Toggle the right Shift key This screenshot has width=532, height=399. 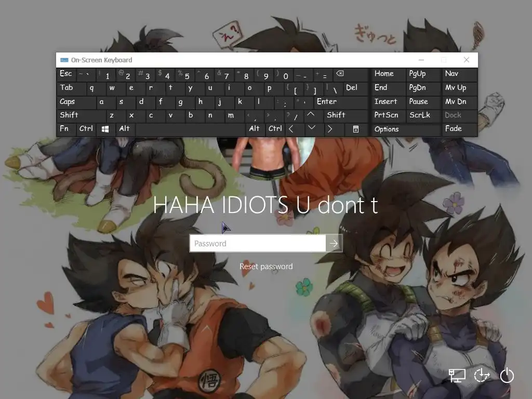point(346,115)
